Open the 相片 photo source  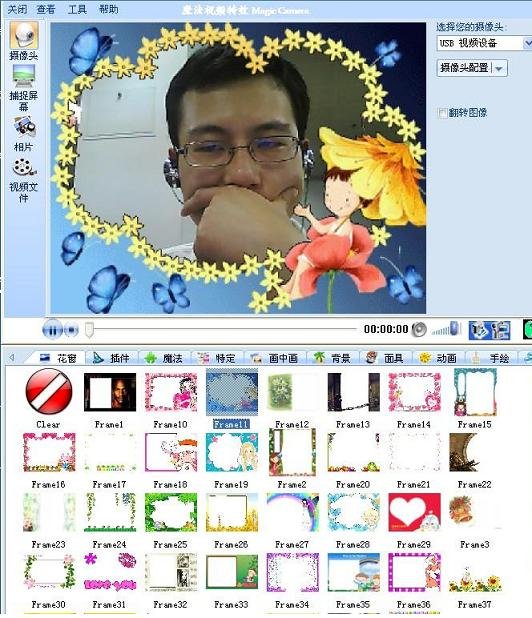pos(24,128)
